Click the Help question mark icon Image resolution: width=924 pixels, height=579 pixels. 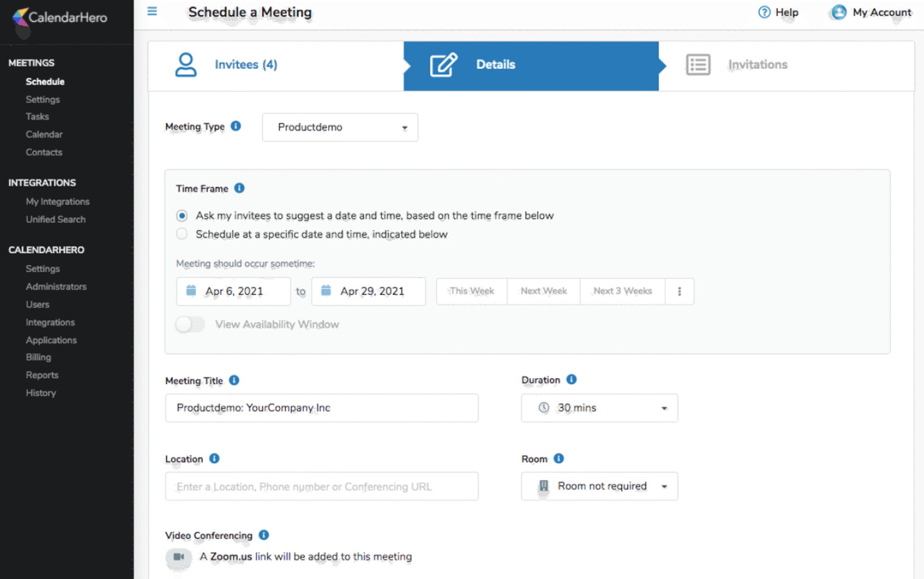point(764,12)
